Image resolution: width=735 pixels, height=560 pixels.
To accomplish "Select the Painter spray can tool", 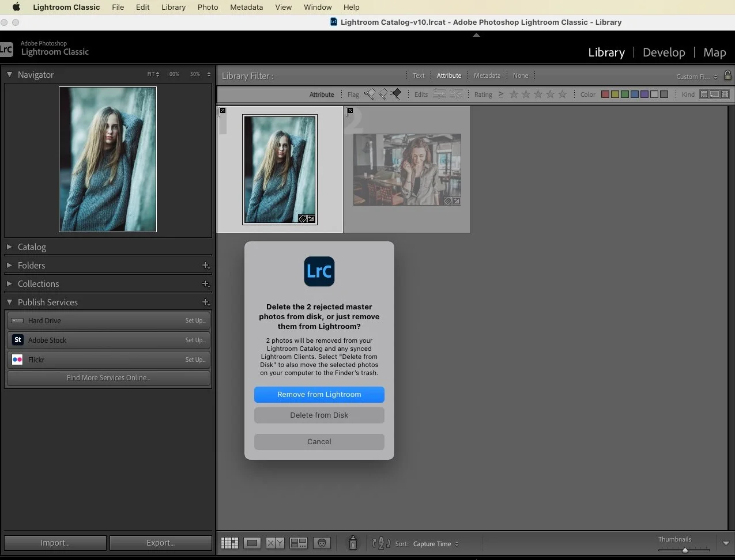I will pos(353,543).
